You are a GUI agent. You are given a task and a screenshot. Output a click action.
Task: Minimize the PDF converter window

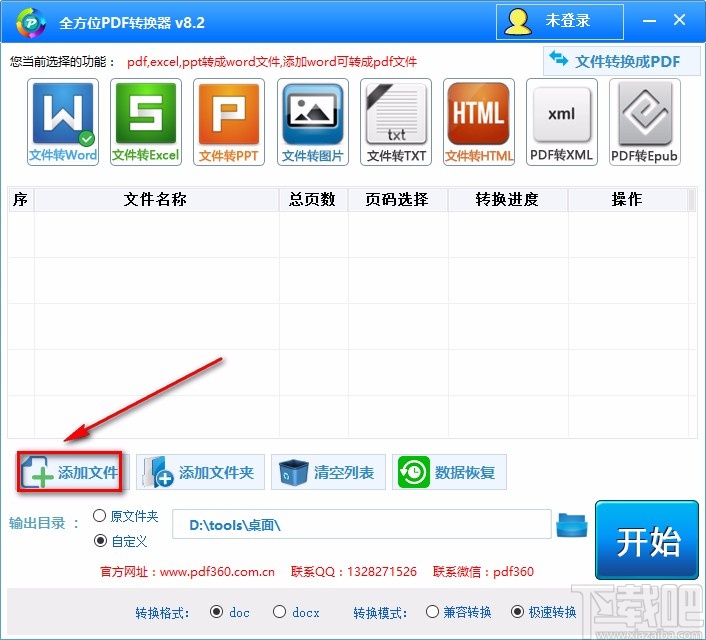click(x=649, y=21)
